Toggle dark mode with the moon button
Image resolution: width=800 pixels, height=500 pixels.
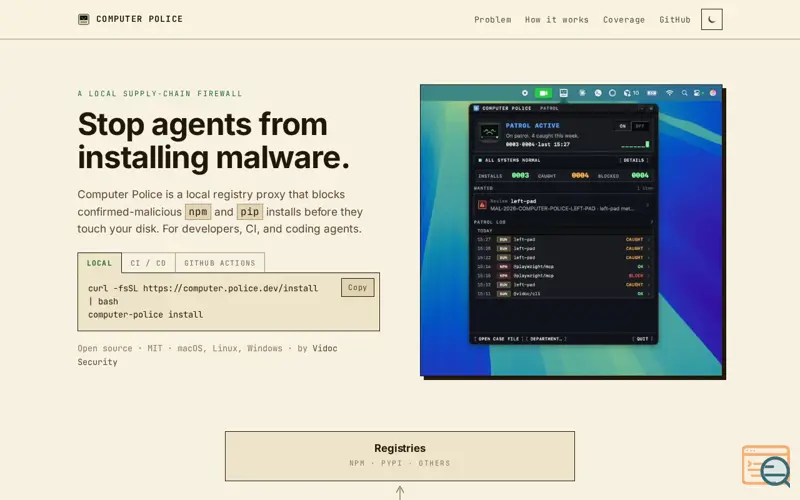coord(711,19)
